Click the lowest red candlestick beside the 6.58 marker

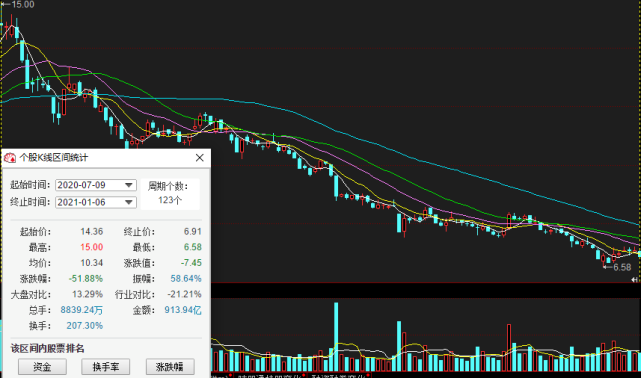[x=603, y=259]
